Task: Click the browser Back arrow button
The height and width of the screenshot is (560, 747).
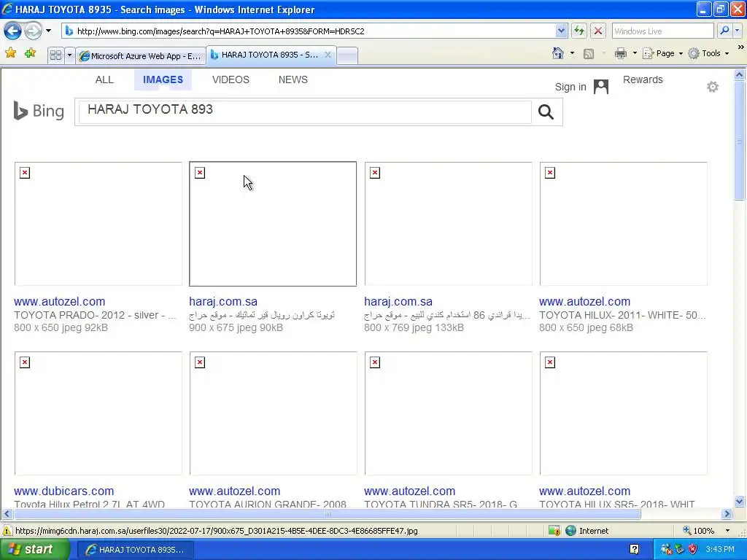Action: 13,31
